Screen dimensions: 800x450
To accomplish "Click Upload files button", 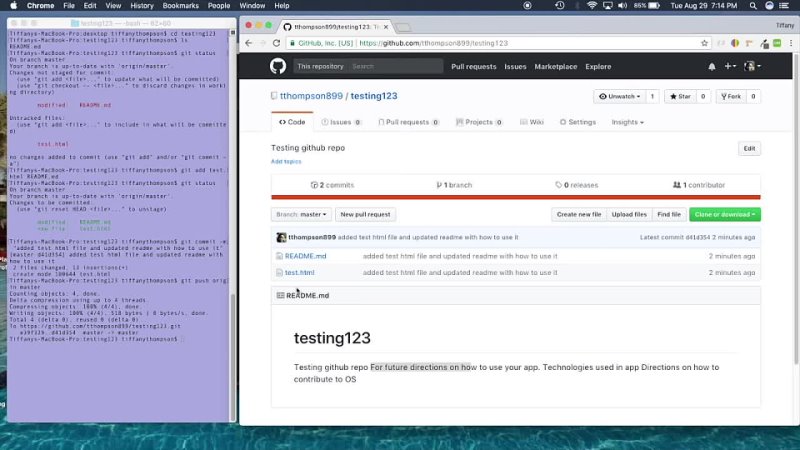I will coord(629,214).
